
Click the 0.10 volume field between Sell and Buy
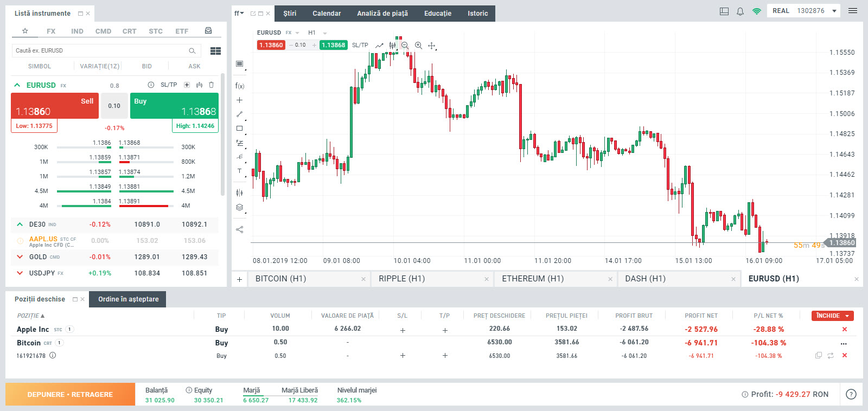(114, 106)
